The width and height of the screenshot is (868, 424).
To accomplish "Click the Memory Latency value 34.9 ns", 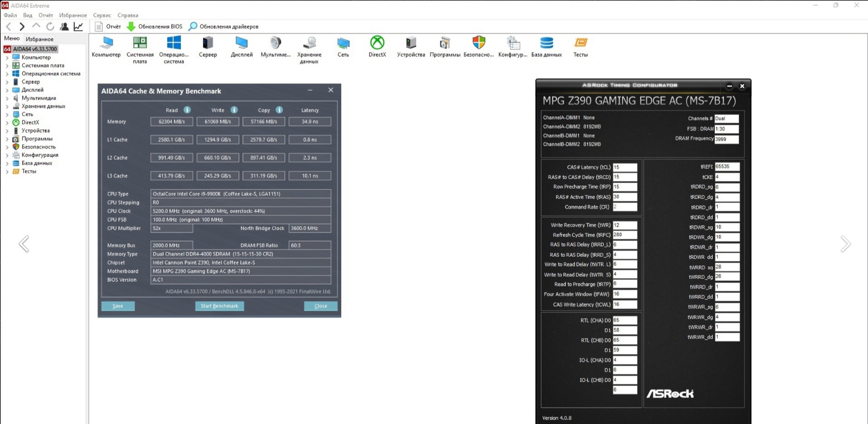I will 310,122.
